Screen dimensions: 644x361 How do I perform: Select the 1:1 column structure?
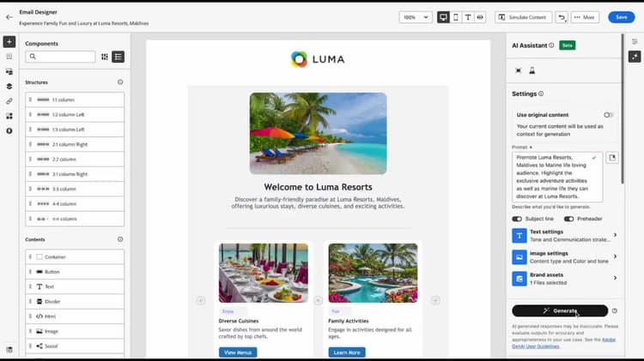pyautogui.click(x=75, y=99)
